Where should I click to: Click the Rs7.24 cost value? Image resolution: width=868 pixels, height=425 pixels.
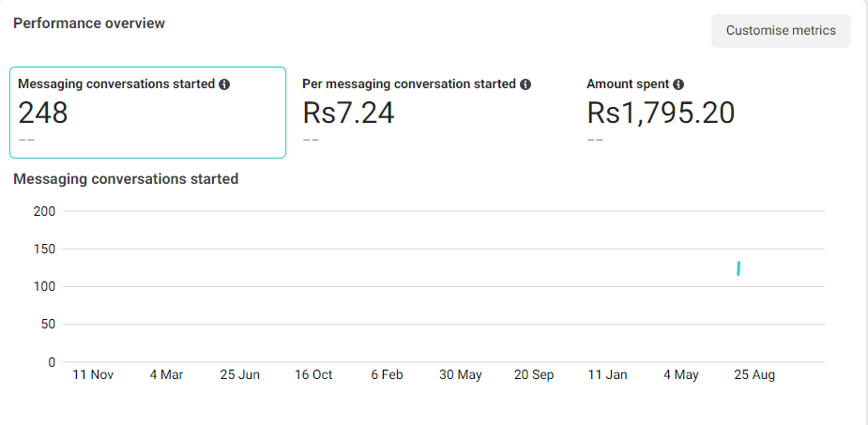pyautogui.click(x=348, y=113)
